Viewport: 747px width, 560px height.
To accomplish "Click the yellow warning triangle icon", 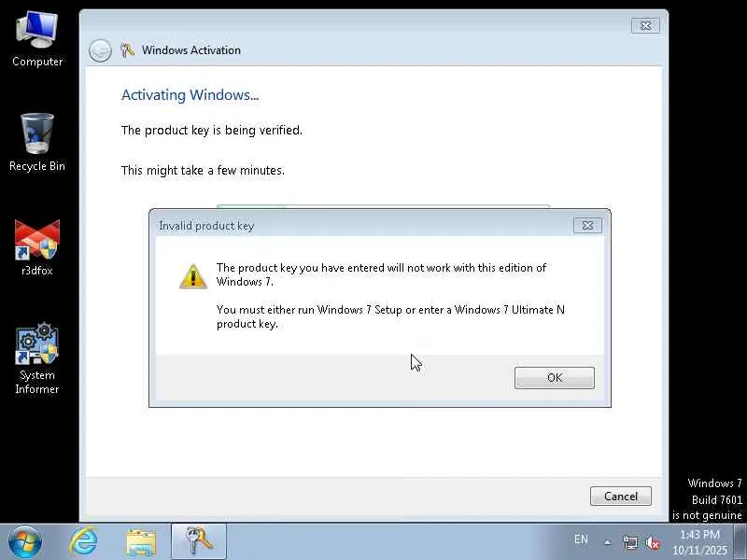I will click(x=193, y=276).
